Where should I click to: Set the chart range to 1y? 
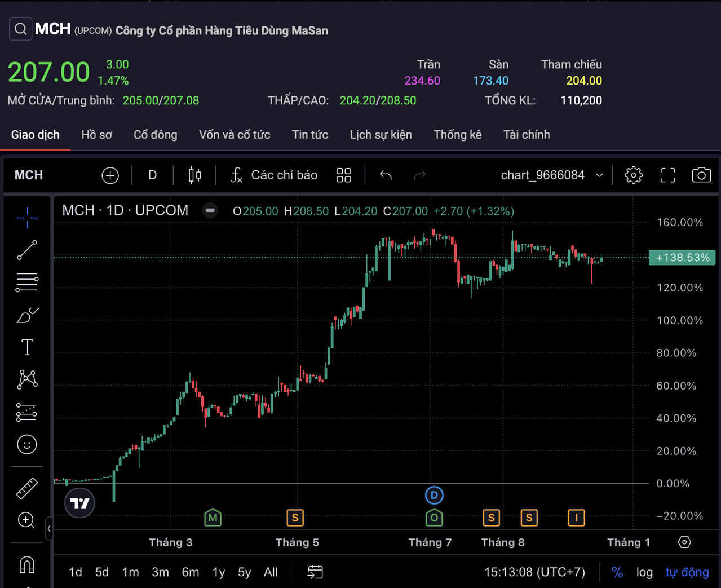(219, 572)
